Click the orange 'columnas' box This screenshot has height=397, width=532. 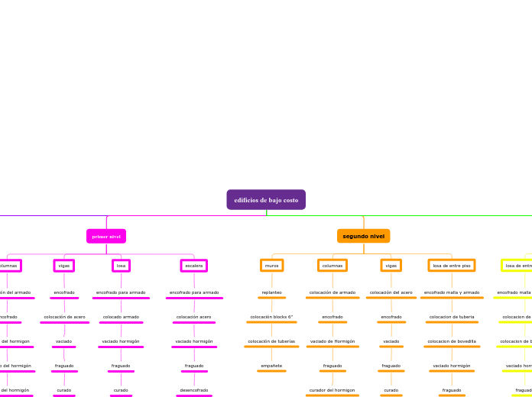pos(332,266)
